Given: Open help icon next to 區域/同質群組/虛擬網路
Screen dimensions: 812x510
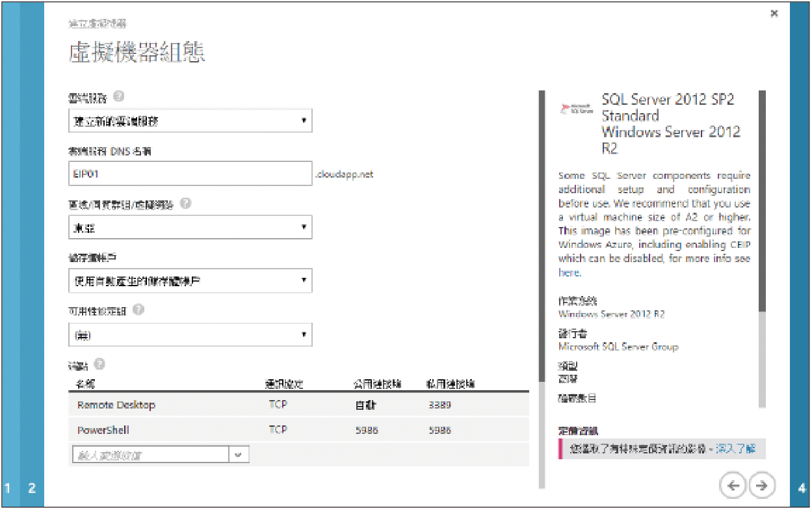Looking at the screenshot, I should 185,204.
